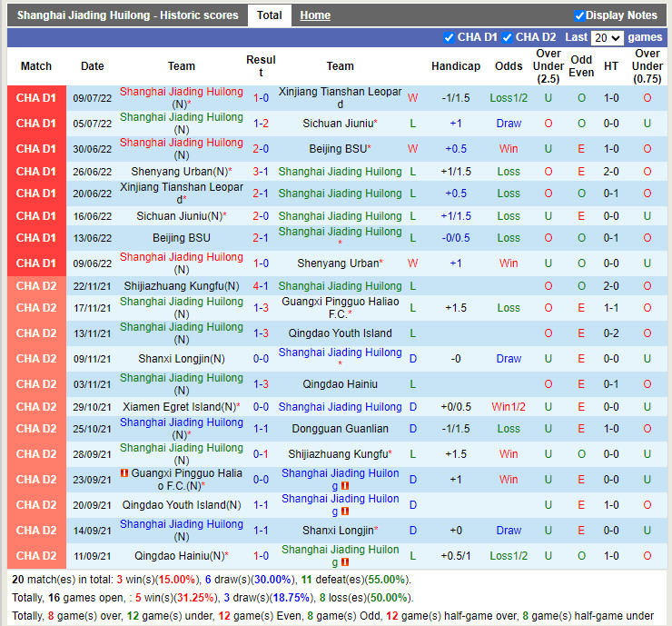Select the Total tab
This screenshot has width=672, height=626.
(x=269, y=15)
